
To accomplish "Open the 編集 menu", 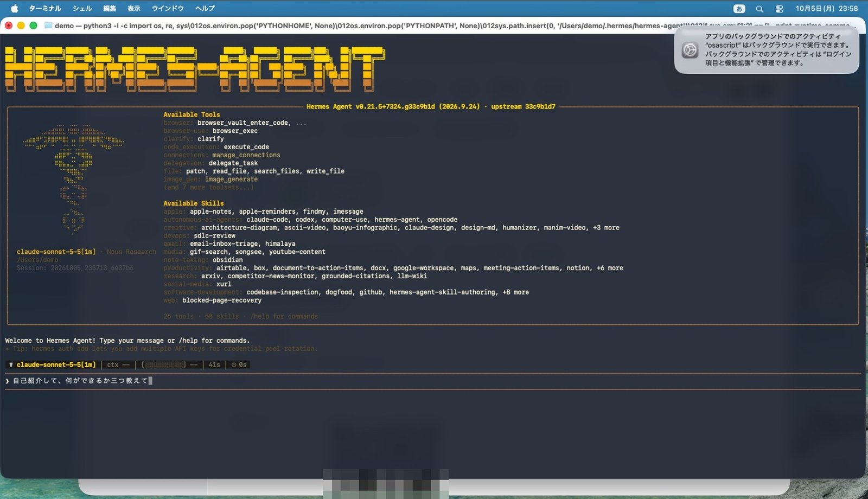I will point(110,8).
